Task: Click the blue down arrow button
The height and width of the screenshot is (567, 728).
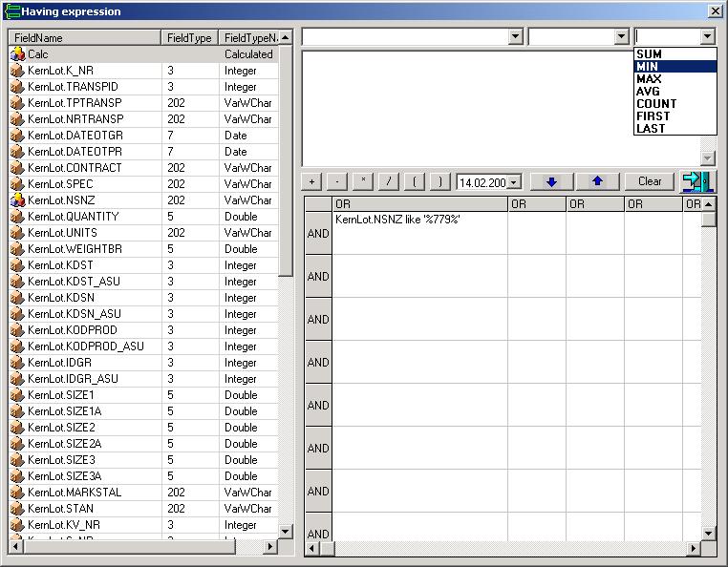Action: pos(551,181)
